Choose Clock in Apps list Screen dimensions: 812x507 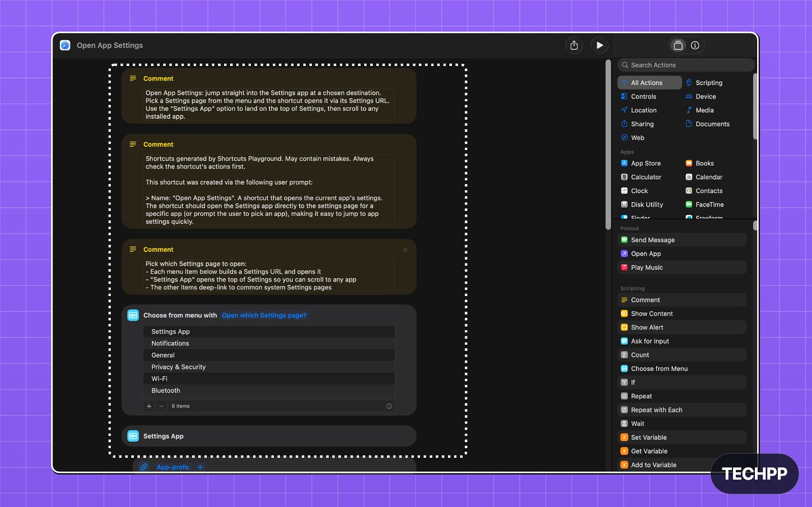pos(634,191)
